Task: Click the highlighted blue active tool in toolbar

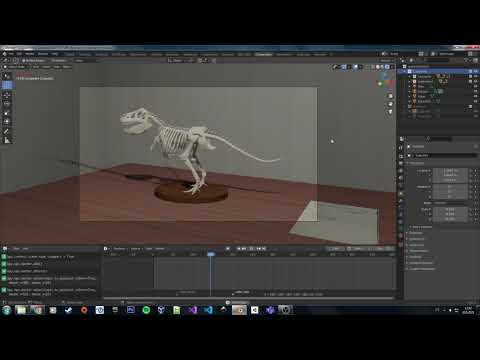Action: click(x=7, y=85)
